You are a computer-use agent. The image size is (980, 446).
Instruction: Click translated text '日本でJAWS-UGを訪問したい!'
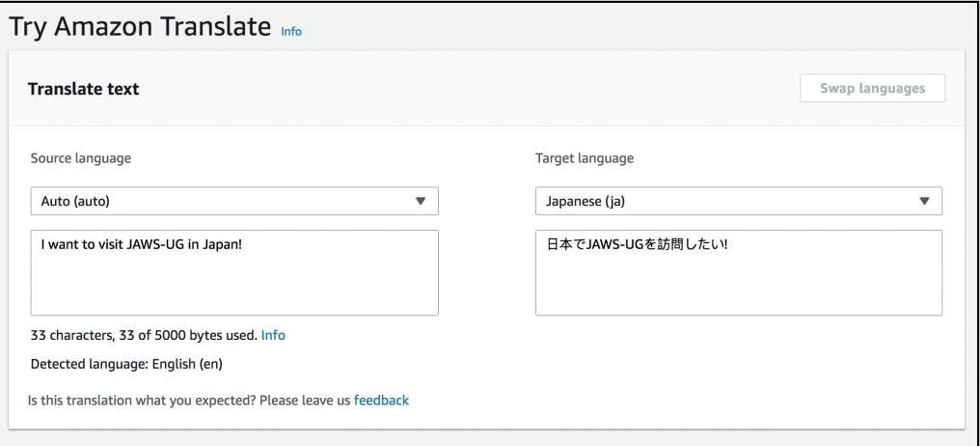click(637, 245)
